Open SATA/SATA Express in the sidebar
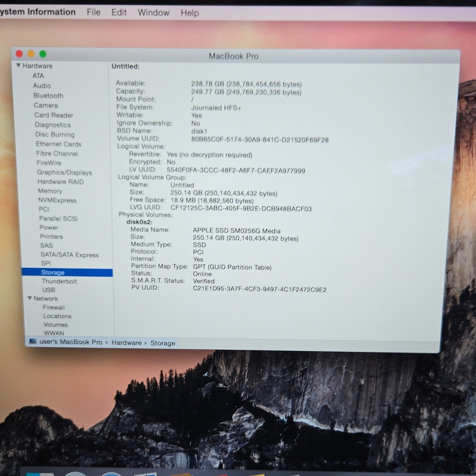476x476 pixels. (x=70, y=255)
